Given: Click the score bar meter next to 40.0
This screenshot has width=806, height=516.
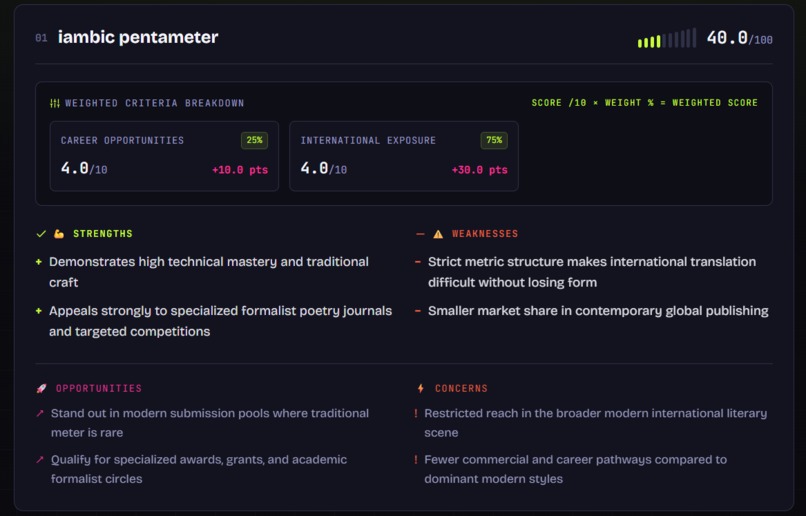Looking at the screenshot, I should click(x=667, y=39).
